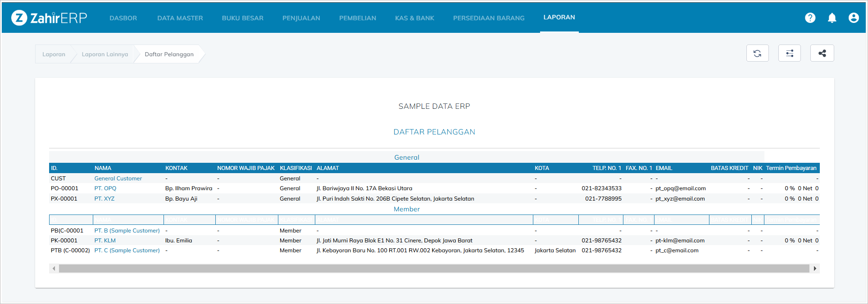
Task: Open the user account profile icon
Action: [x=853, y=18]
